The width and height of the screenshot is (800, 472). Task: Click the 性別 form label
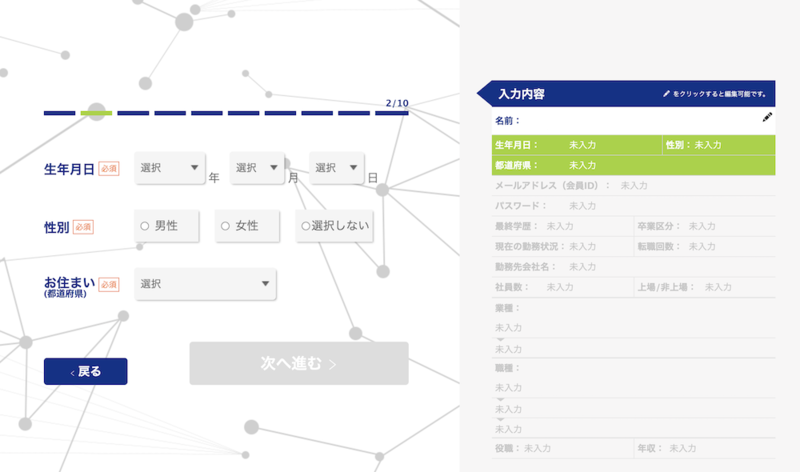pyautogui.click(x=57, y=227)
